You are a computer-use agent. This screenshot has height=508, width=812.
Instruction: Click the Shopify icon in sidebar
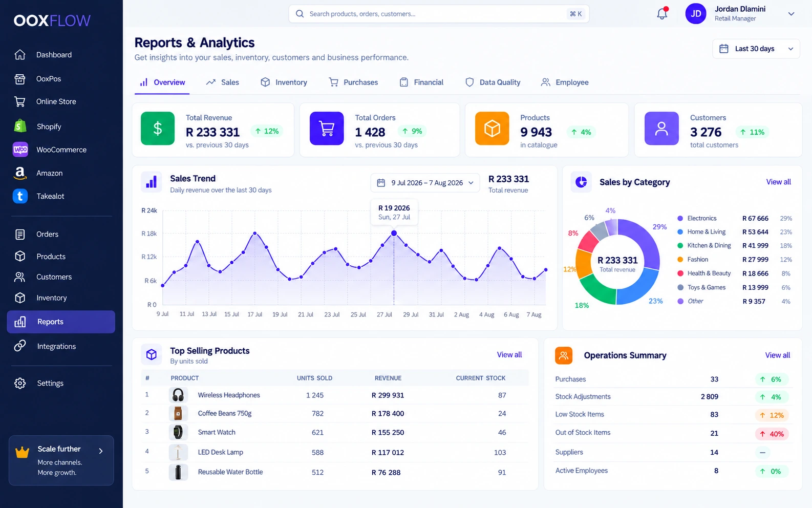point(20,126)
